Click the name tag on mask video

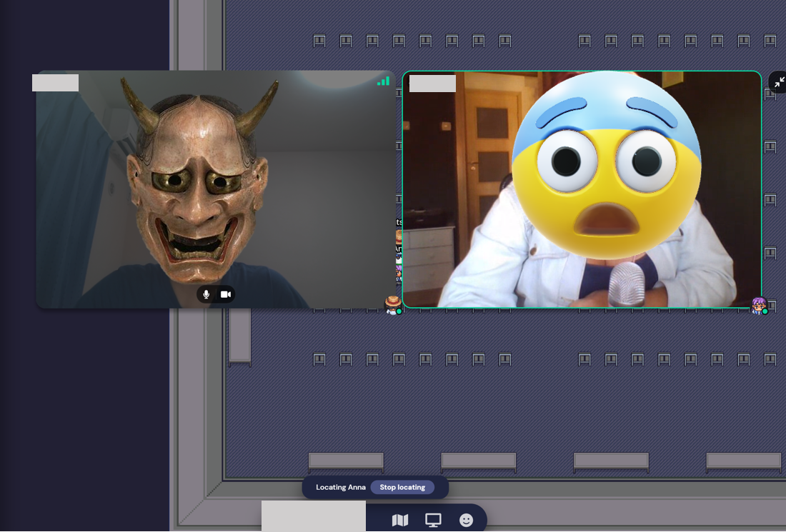pyautogui.click(x=55, y=83)
